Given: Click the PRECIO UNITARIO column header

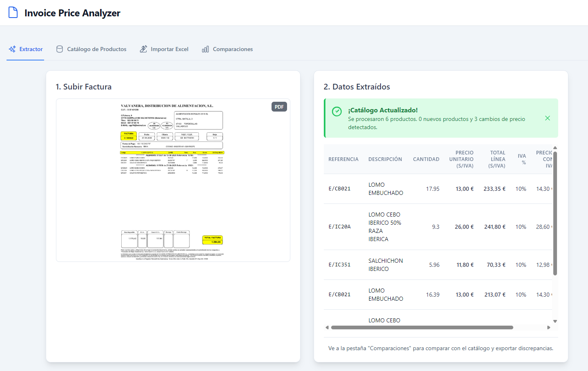Looking at the screenshot, I should pos(461,159).
